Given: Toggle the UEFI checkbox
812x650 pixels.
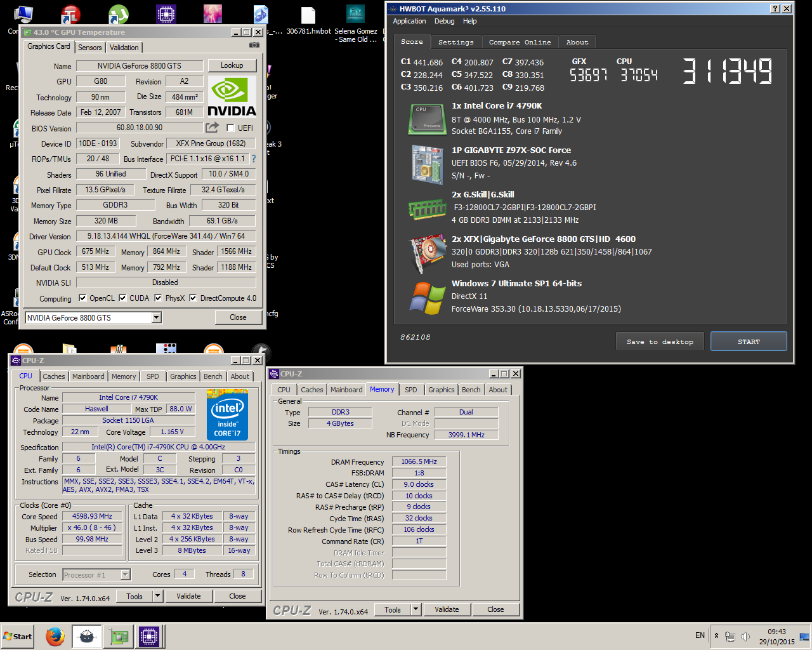Looking at the screenshot, I should (230, 128).
